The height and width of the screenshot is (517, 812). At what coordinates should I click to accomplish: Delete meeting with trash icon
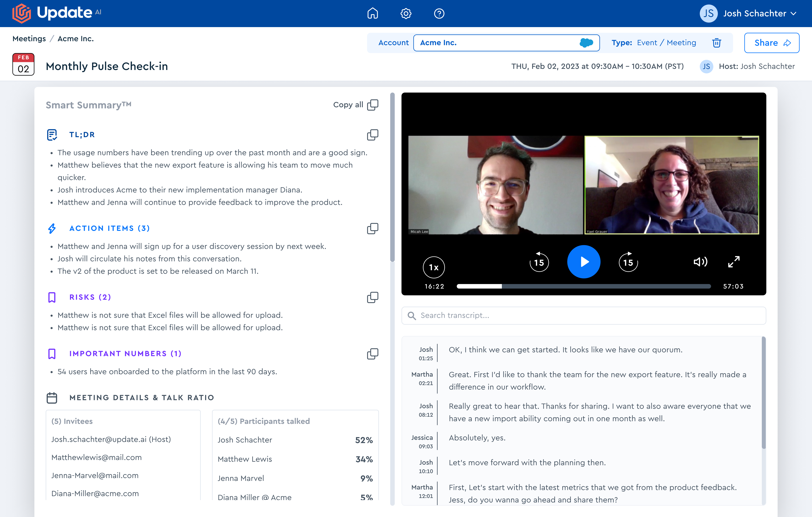click(716, 43)
